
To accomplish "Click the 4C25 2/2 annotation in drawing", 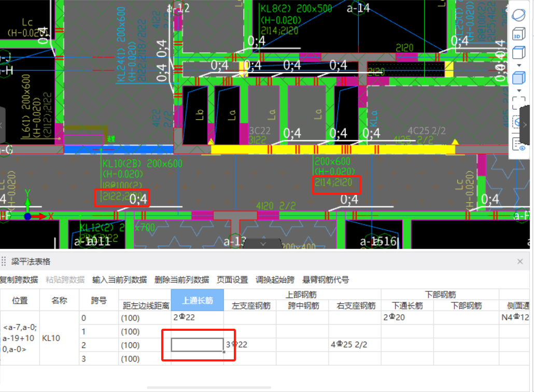I will point(426,131).
